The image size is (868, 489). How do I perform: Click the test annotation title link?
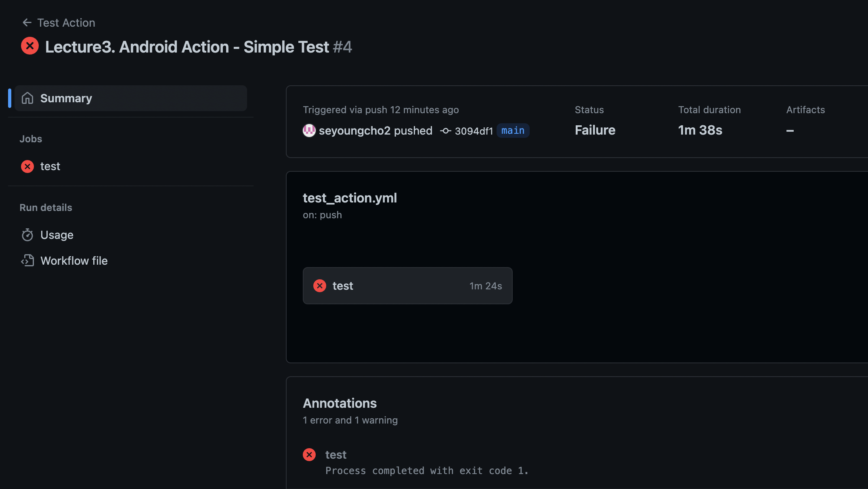coord(335,455)
